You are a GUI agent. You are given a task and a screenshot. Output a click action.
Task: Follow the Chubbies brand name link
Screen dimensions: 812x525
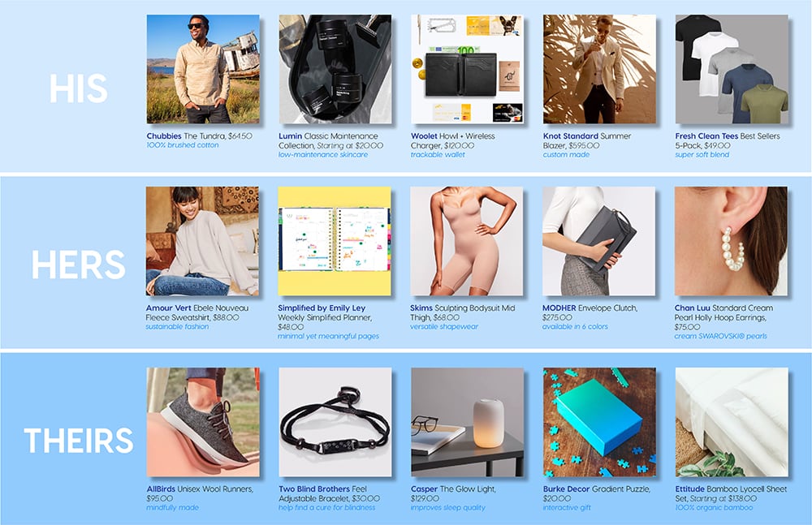[x=164, y=136]
